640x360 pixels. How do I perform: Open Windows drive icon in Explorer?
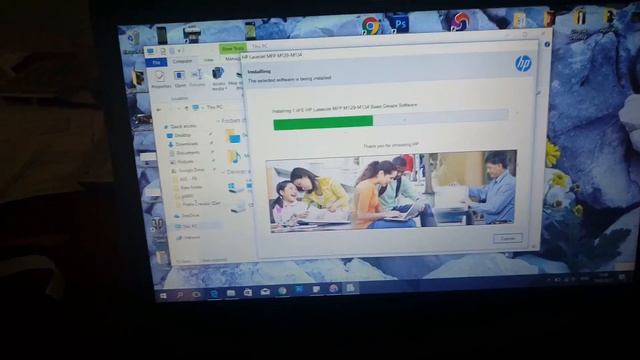point(236,187)
